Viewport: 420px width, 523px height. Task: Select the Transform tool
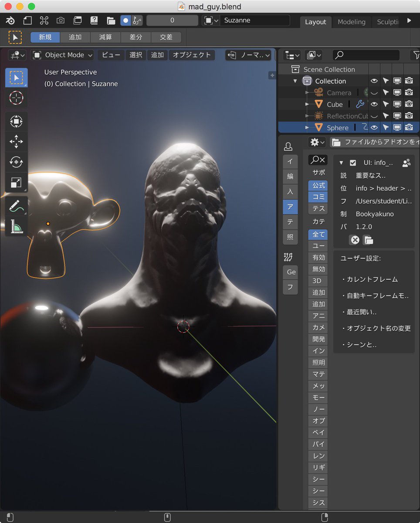coord(16,122)
